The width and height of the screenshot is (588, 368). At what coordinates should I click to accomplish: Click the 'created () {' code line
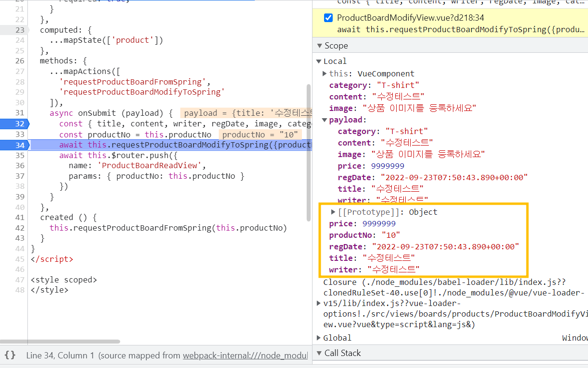(69, 217)
